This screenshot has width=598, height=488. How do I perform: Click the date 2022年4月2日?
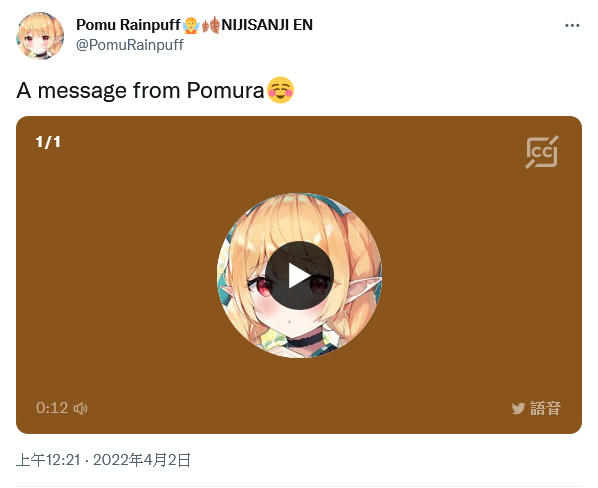(x=142, y=460)
